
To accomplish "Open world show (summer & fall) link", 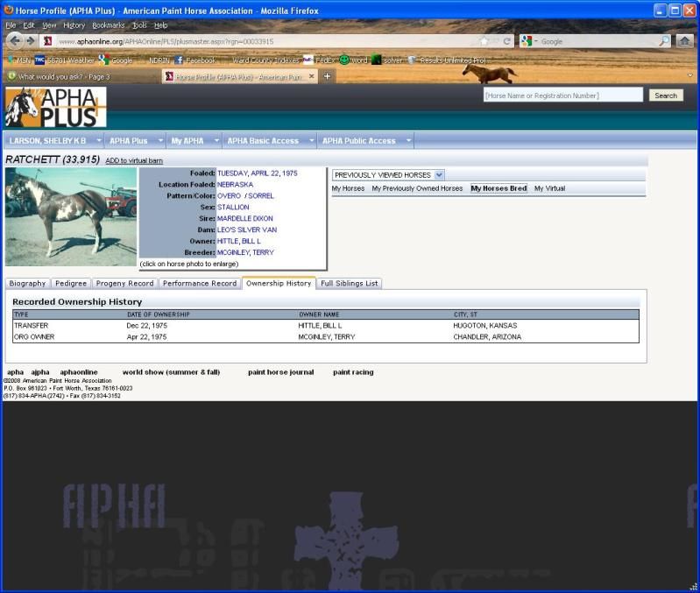I will pyautogui.click(x=171, y=372).
